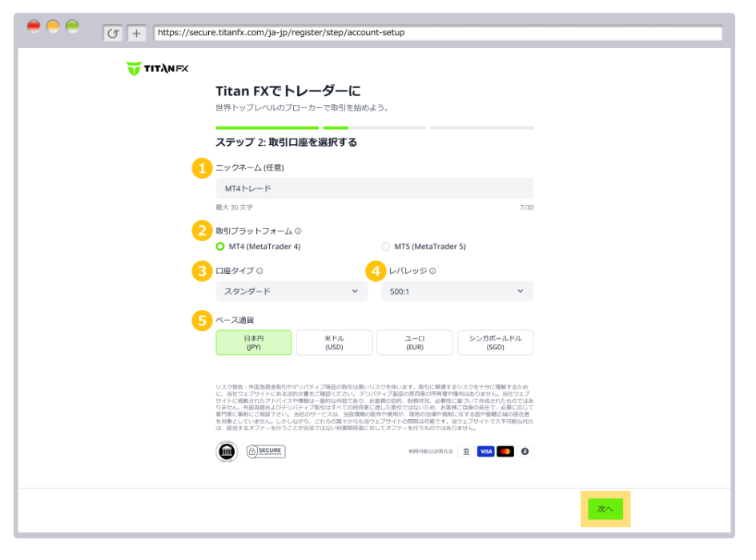Click the risk warning paragraph
This screenshot has height=560, width=756.
click(x=374, y=408)
